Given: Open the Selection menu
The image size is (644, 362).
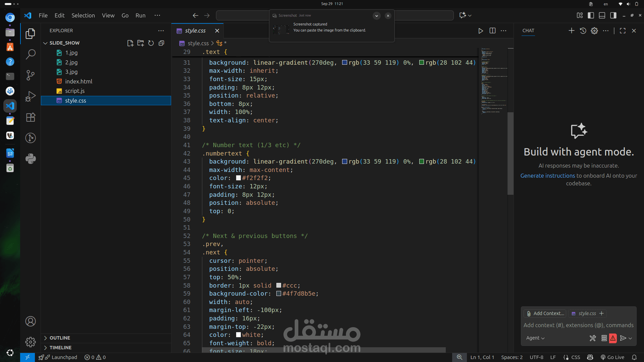Looking at the screenshot, I should [x=83, y=15].
